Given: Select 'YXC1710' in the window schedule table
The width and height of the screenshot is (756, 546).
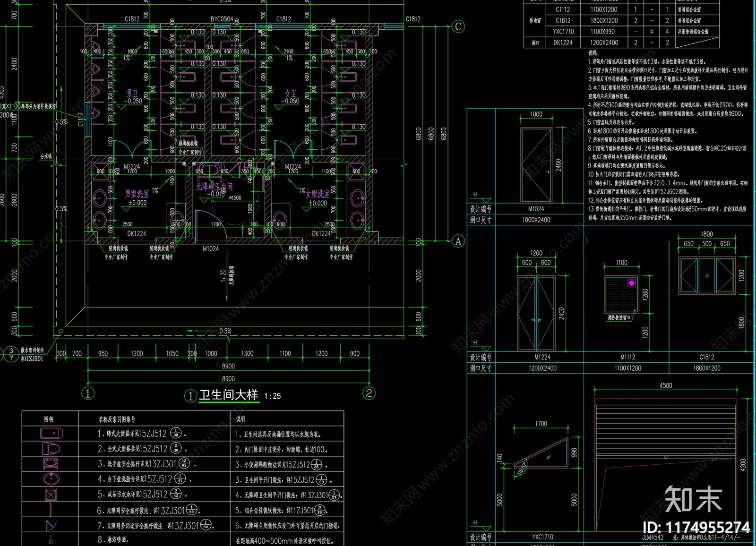Looking at the screenshot, I should (563, 32).
